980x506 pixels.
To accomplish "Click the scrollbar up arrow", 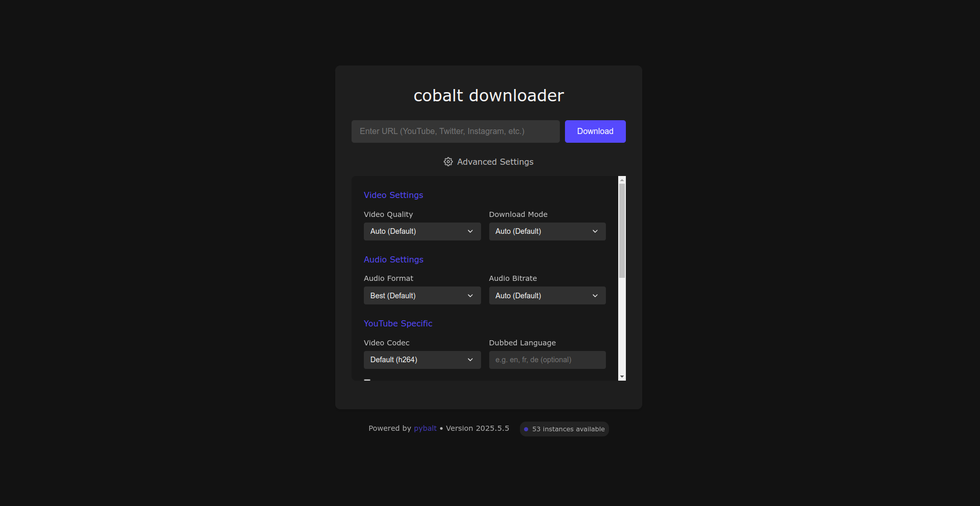I will point(622,180).
